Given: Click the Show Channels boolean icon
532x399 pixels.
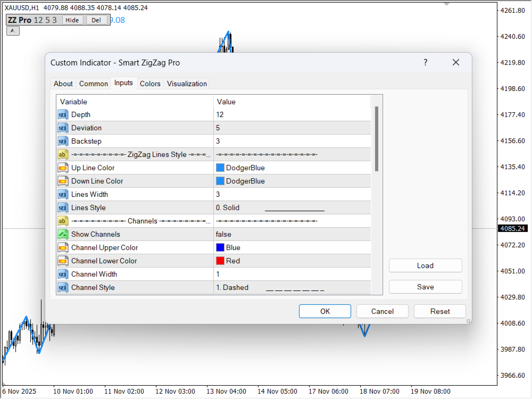Looking at the screenshot, I should click(63, 234).
